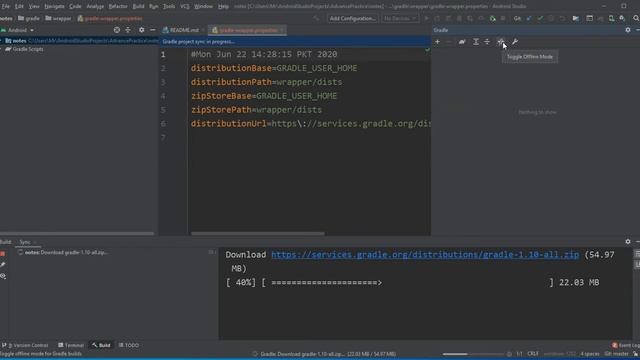The height and width of the screenshot is (360, 640).
Task: Open the Edit menu
Action: [x=19, y=6]
